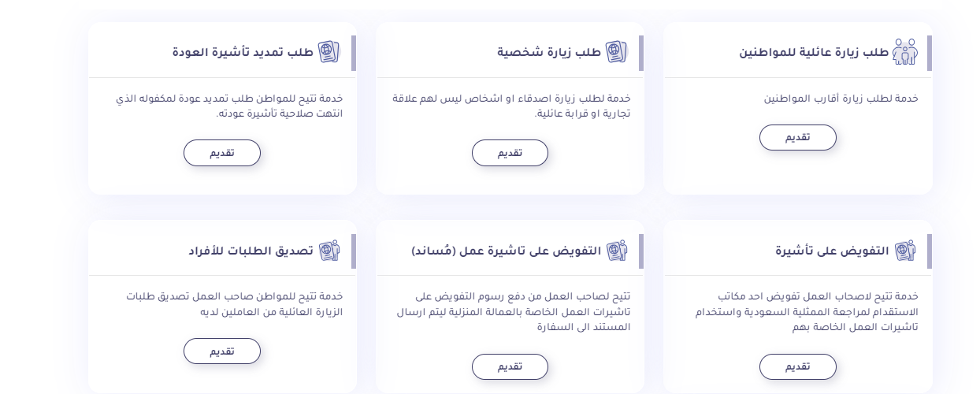Select the تصديق الطلبات للأفراد heading

[x=251, y=251]
